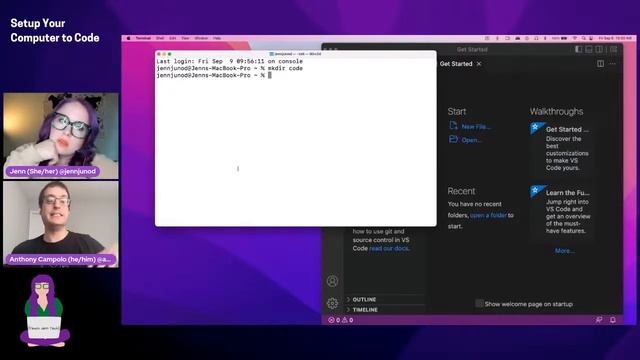Image resolution: width=640 pixels, height=360 pixels.
Task: Click the warnings count in status bar
Action: pos(347,320)
